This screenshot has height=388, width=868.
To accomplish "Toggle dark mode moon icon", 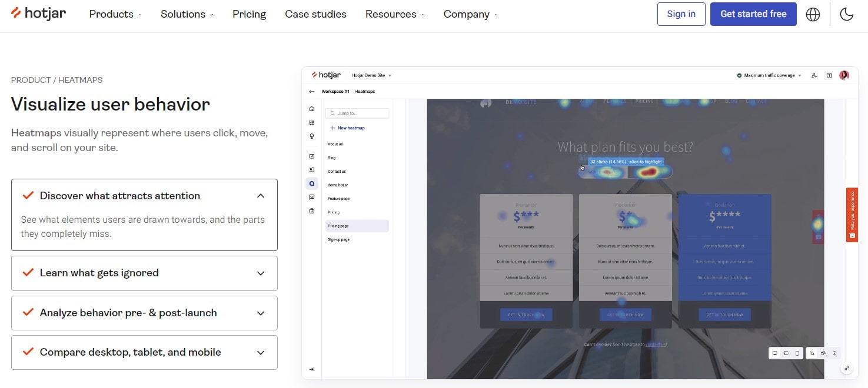I will [847, 14].
